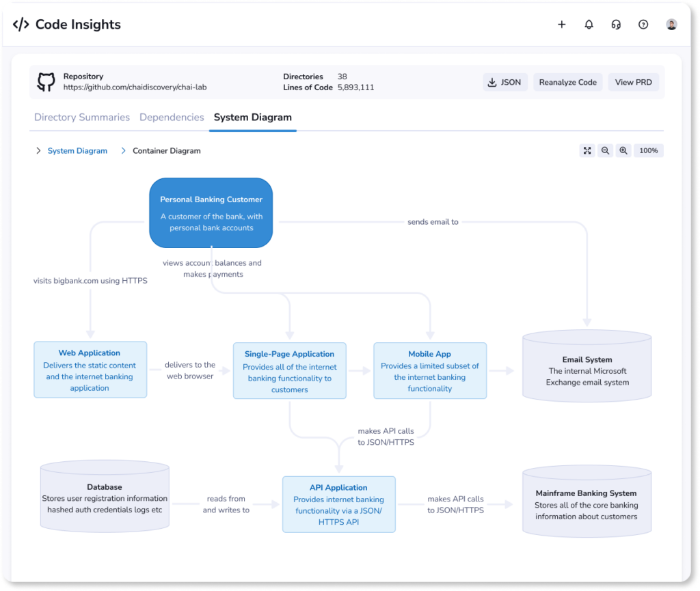Switch to the Dependencies tab
This screenshot has height=591, width=700.
click(172, 118)
